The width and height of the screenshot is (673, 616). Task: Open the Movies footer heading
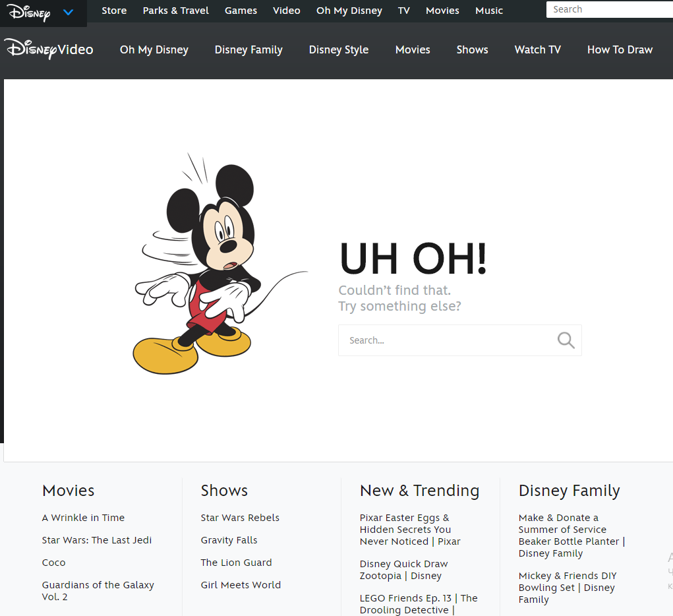coord(69,491)
